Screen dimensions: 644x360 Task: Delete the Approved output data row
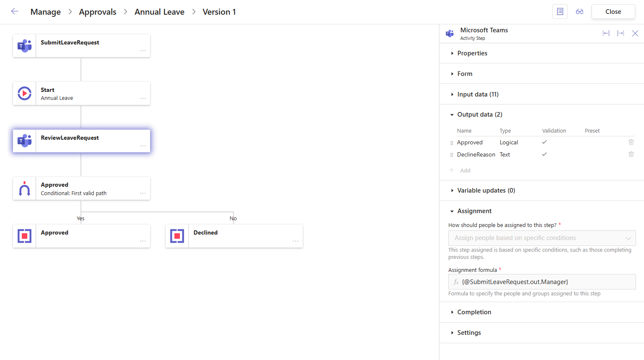[631, 142]
